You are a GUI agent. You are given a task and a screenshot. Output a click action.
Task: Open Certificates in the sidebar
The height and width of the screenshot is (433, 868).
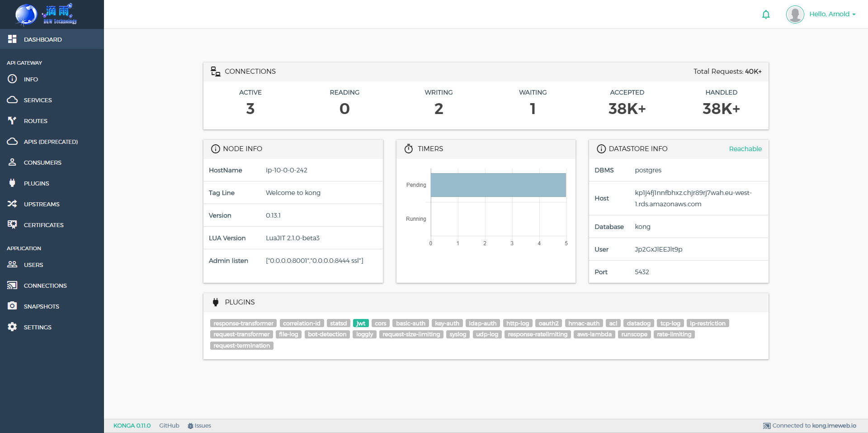52,225
